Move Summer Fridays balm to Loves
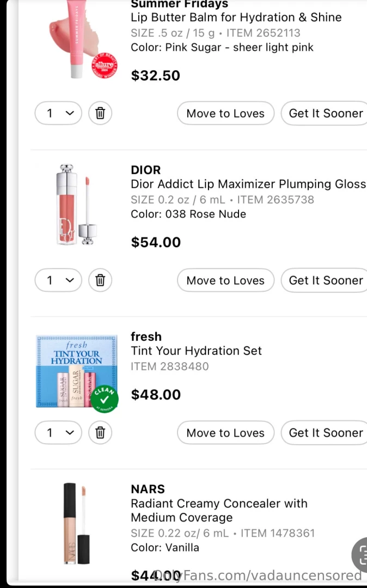The image size is (367, 588). tap(225, 113)
